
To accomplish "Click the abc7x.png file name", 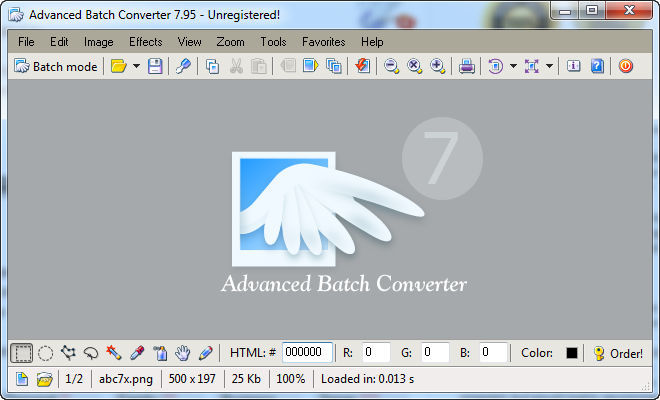I will [x=126, y=379].
